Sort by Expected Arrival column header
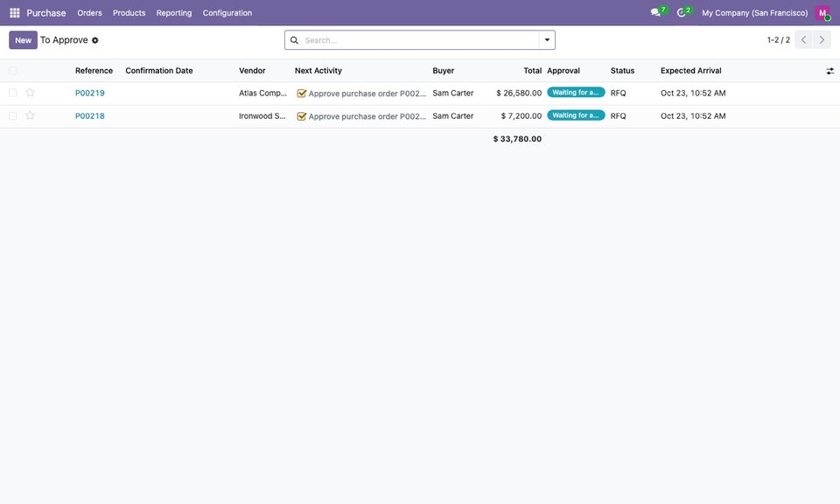This screenshot has width=840, height=504. coord(691,71)
